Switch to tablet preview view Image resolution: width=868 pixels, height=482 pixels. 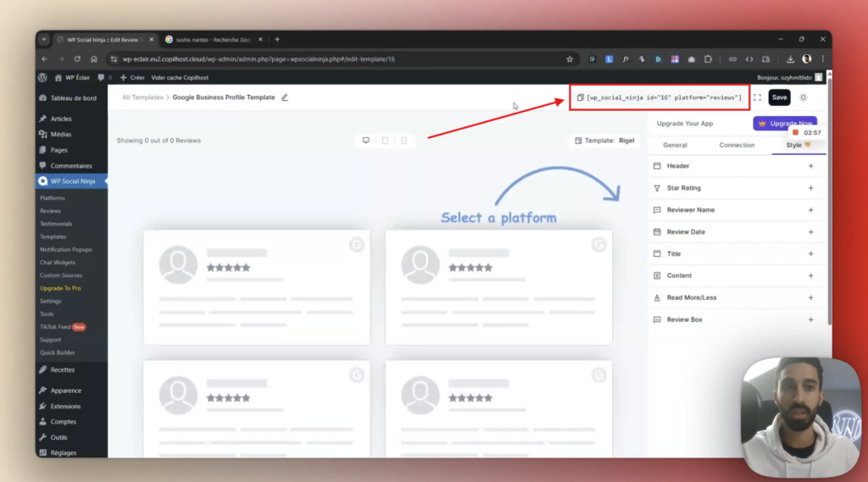[385, 141]
